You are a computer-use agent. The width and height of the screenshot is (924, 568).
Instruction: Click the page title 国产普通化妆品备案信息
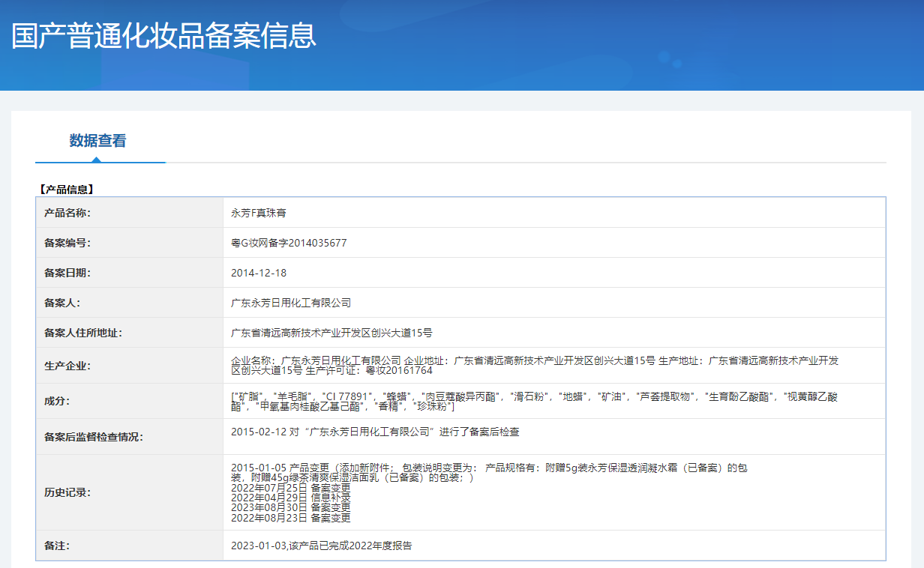163,35
